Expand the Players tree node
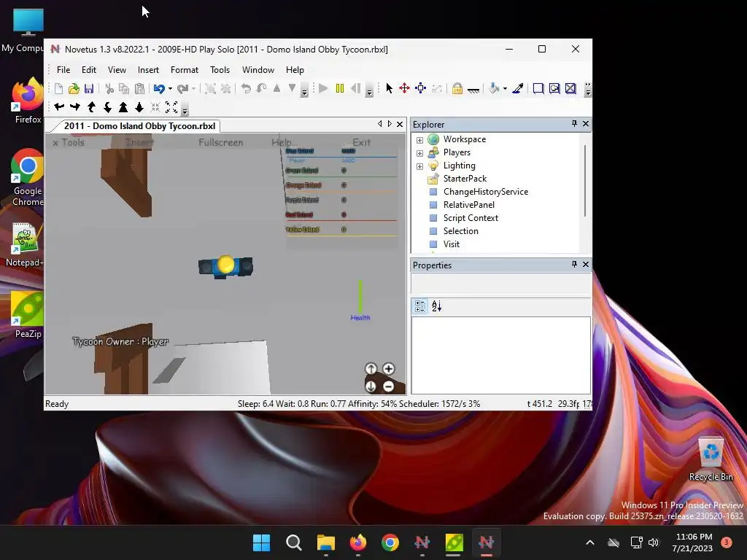This screenshot has height=560, width=747. pyautogui.click(x=419, y=153)
